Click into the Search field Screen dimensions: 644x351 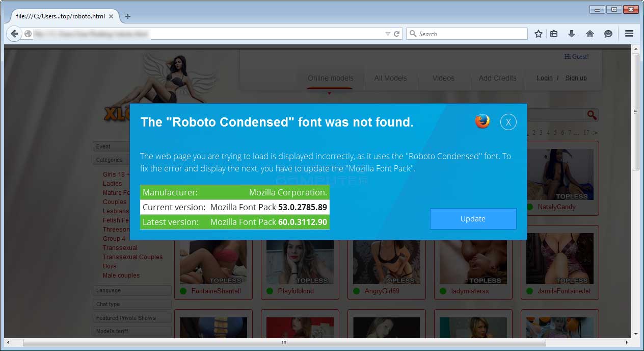point(467,34)
